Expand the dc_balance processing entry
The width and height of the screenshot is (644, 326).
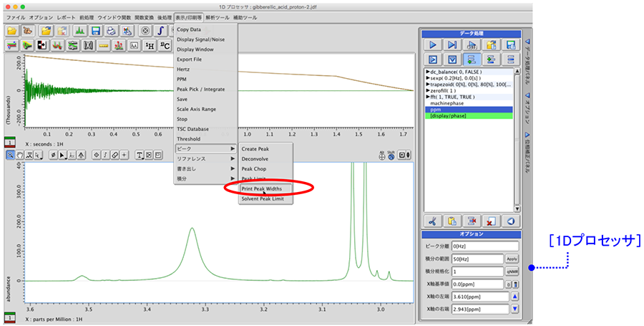(x=428, y=72)
